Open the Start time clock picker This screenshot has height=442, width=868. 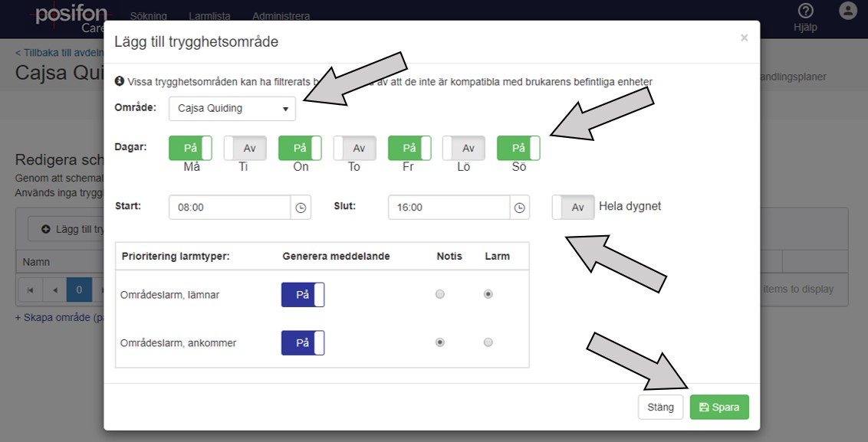(x=301, y=208)
